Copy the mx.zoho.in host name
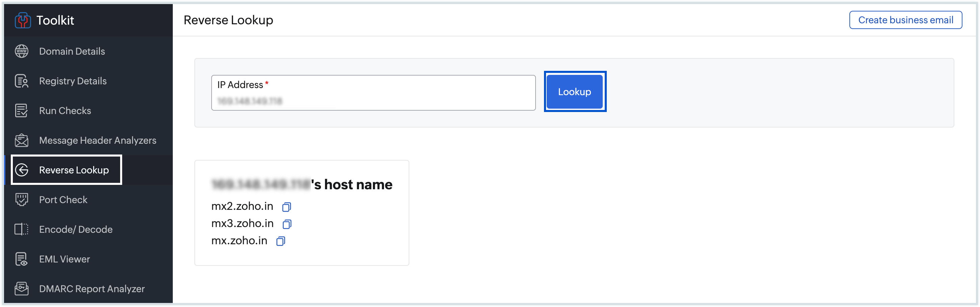Viewport: 980px width, 307px height. point(281,241)
